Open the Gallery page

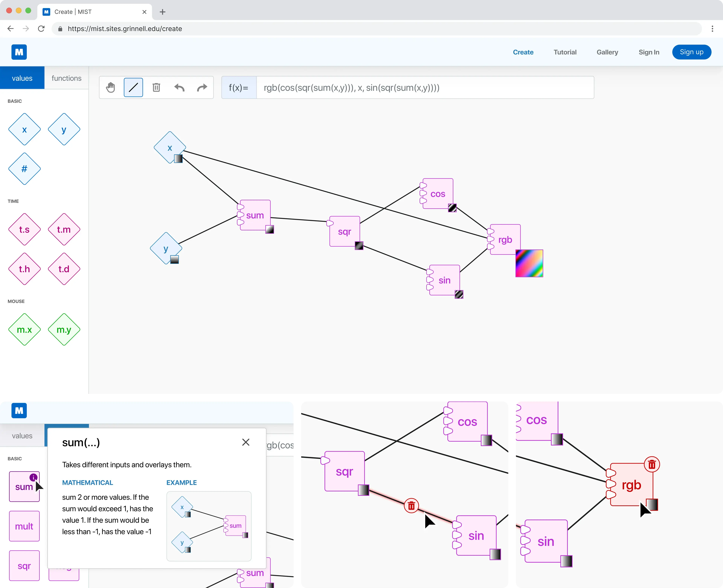pyautogui.click(x=607, y=52)
